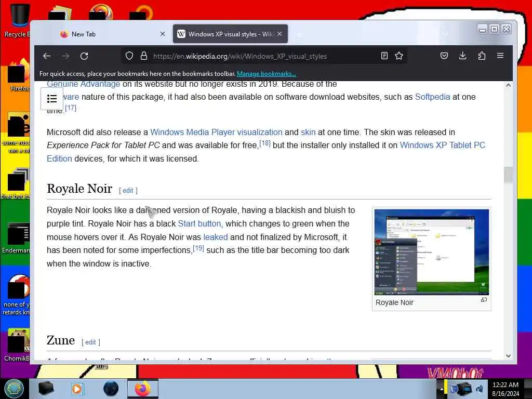Click the scroll down arrow
The height and width of the screenshot is (399, 532).
coord(508,356)
